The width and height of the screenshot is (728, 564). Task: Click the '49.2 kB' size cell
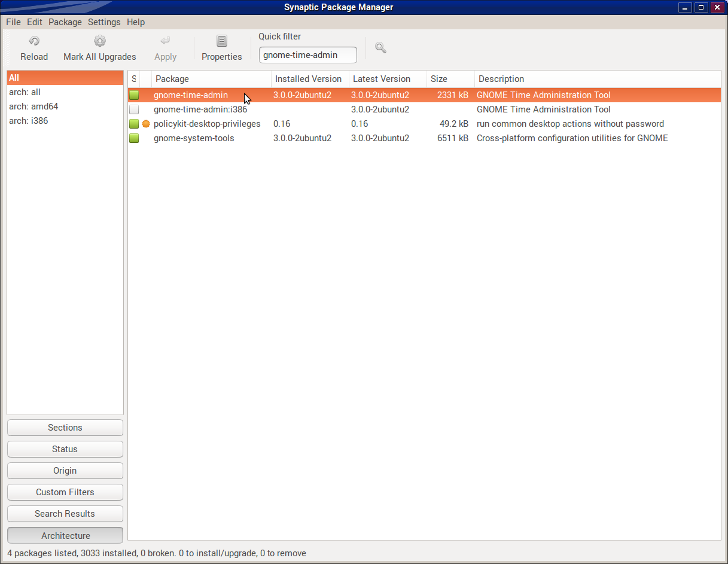[454, 124]
